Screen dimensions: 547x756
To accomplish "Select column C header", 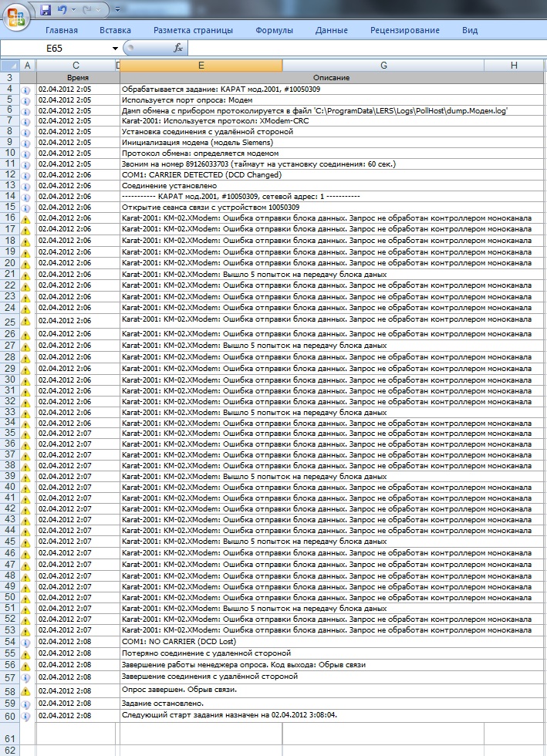I will (x=76, y=65).
